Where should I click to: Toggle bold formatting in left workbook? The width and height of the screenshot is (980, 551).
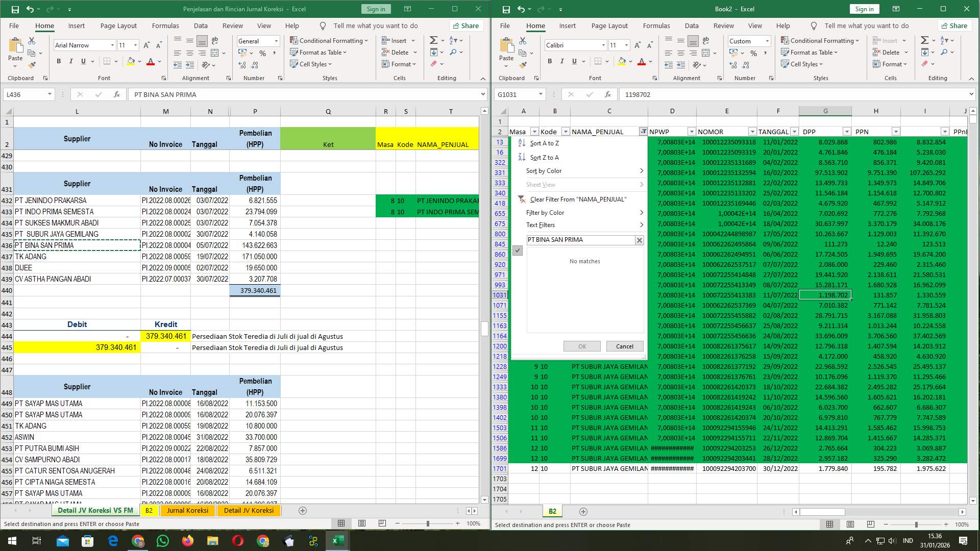[x=58, y=61]
